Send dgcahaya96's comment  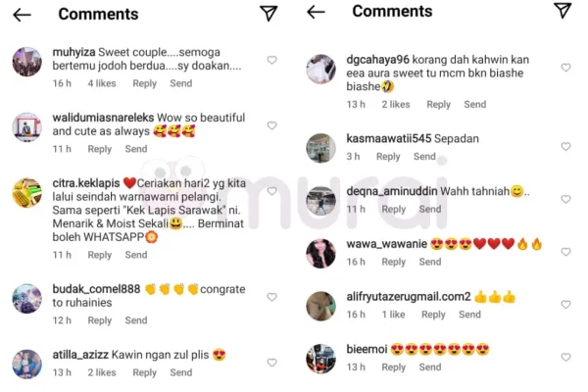click(x=474, y=104)
